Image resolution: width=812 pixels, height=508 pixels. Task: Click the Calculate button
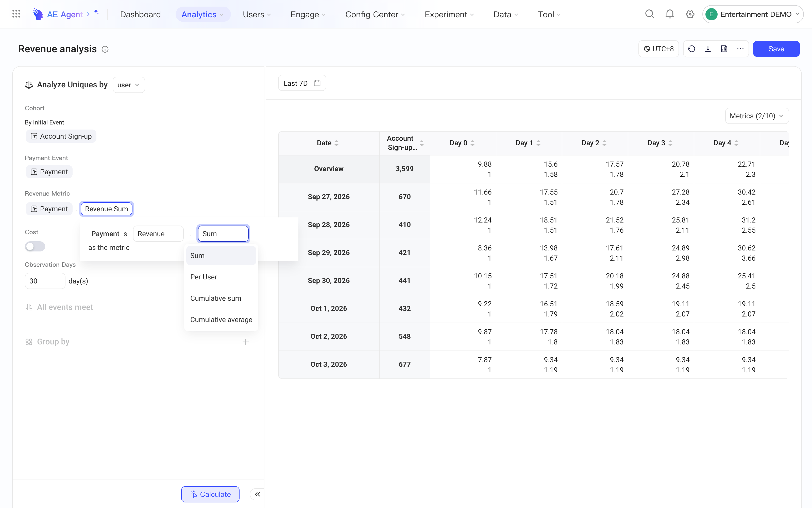[210, 494]
